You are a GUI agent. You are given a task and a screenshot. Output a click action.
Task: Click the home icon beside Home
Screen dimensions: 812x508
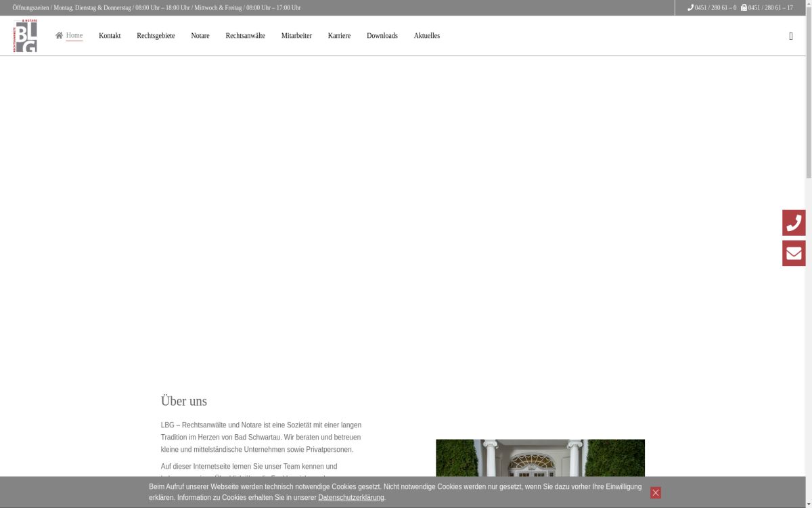[59, 35]
